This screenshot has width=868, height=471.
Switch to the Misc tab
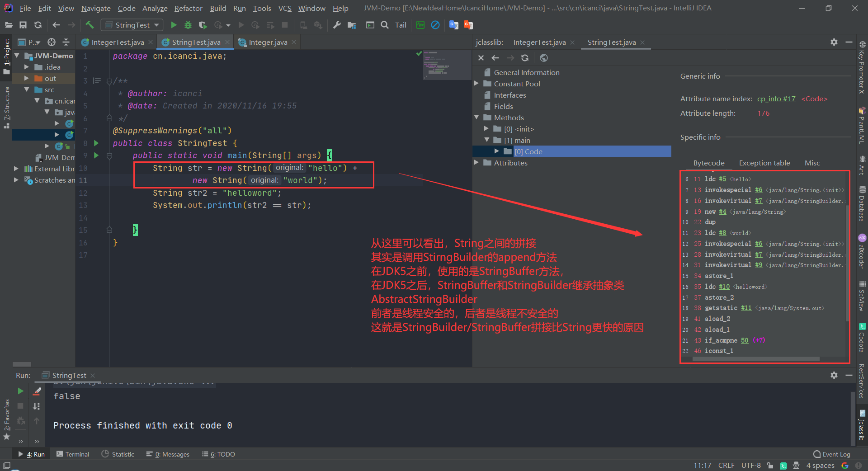click(812, 163)
